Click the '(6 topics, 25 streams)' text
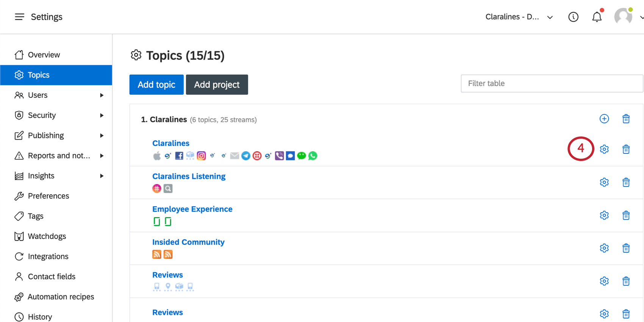This screenshot has height=322, width=644. pos(223,120)
